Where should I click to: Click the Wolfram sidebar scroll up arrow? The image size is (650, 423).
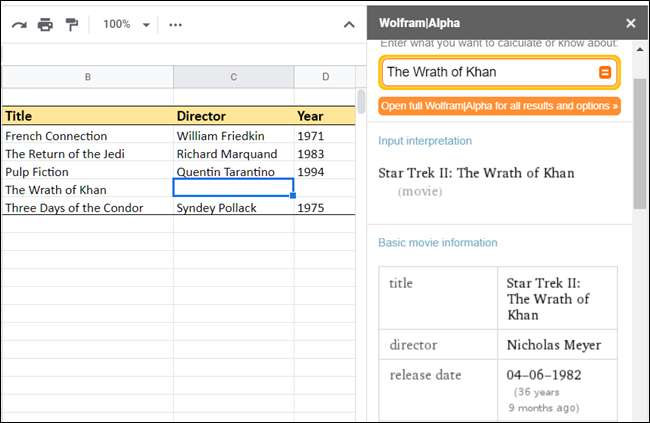point(640,49)
